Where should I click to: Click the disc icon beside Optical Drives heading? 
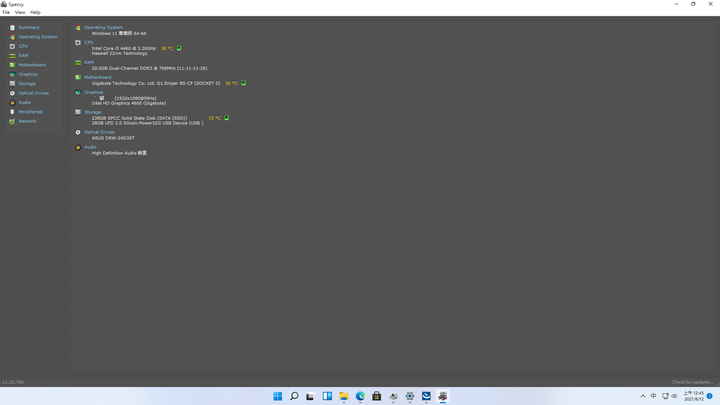click(78, 132)
